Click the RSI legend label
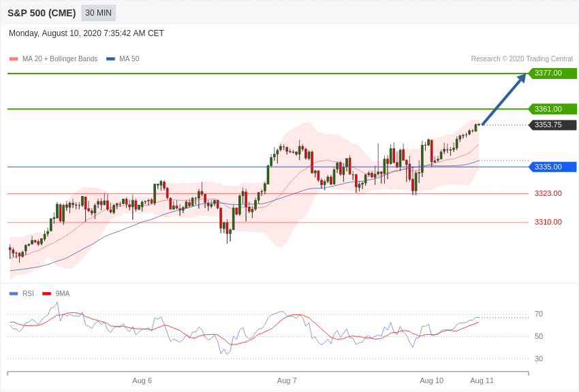Image resolution: width=579 pixels, height=392 pixels. tap(28, 293)
